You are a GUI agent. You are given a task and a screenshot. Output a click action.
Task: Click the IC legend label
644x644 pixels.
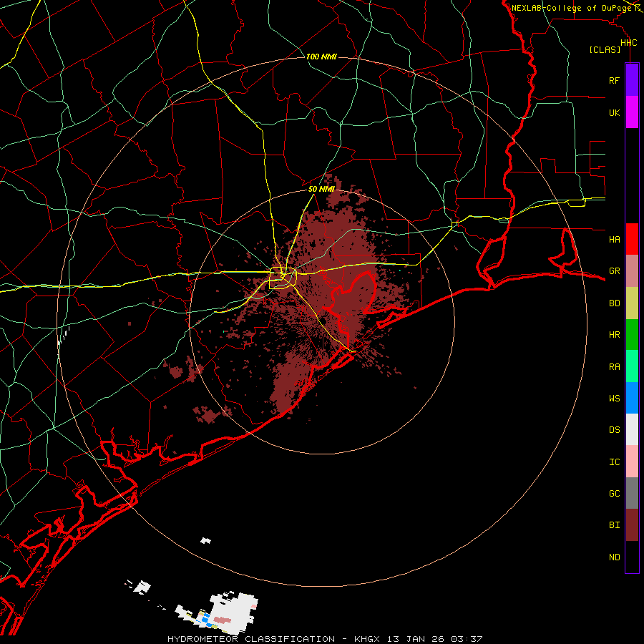tap(614, 462)
